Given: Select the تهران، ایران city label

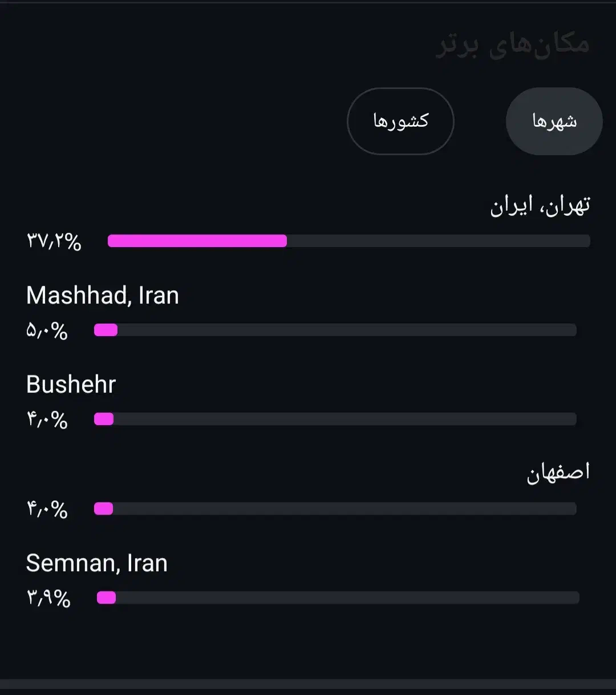Looking at the screenshot, I should [540, 205].
